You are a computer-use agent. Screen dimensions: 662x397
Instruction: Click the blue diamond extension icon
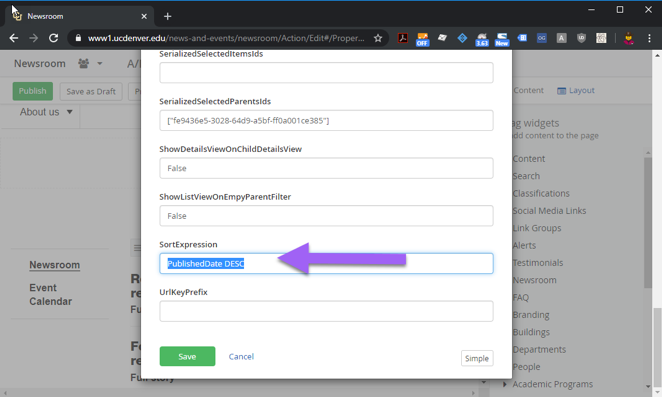[x=462, y=38]
